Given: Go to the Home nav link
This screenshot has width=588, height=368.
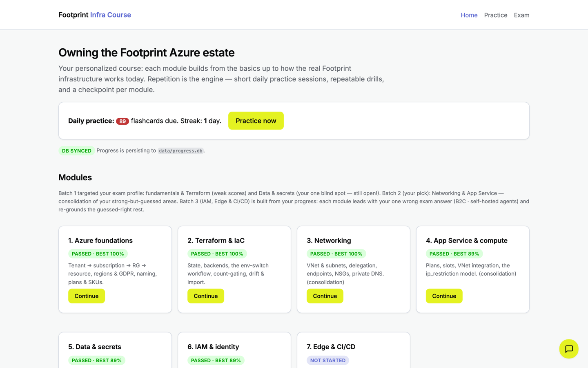Looking at the screenshot, I should pos(469,15).
